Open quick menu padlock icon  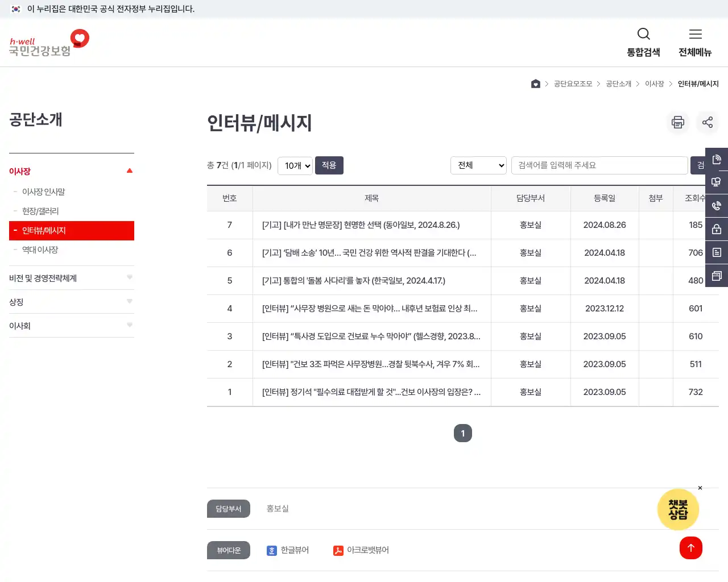point(717,229)
